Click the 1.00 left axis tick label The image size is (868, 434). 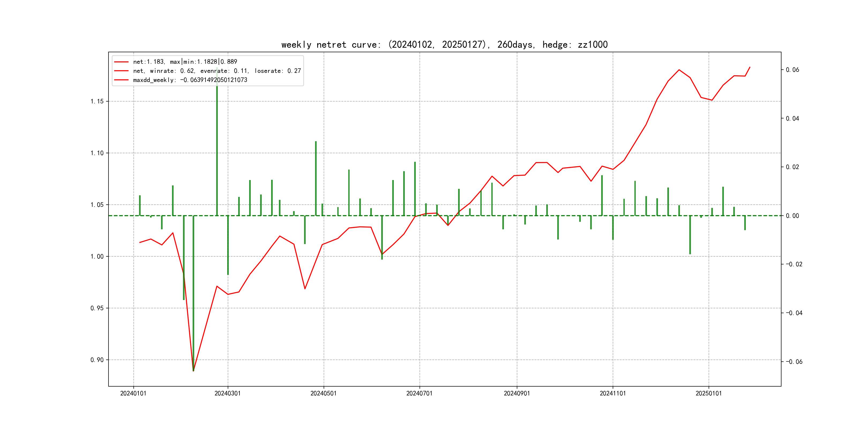coord(97,256)
